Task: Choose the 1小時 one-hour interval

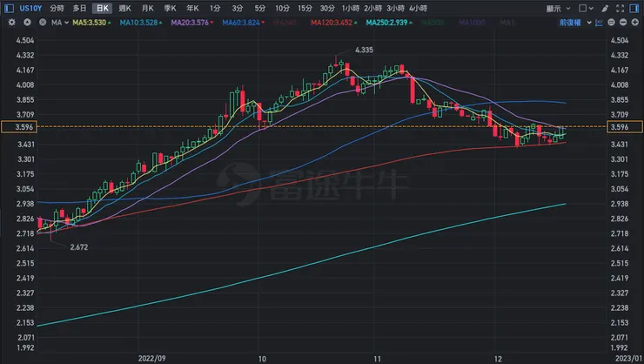Action: pos(351,8)
